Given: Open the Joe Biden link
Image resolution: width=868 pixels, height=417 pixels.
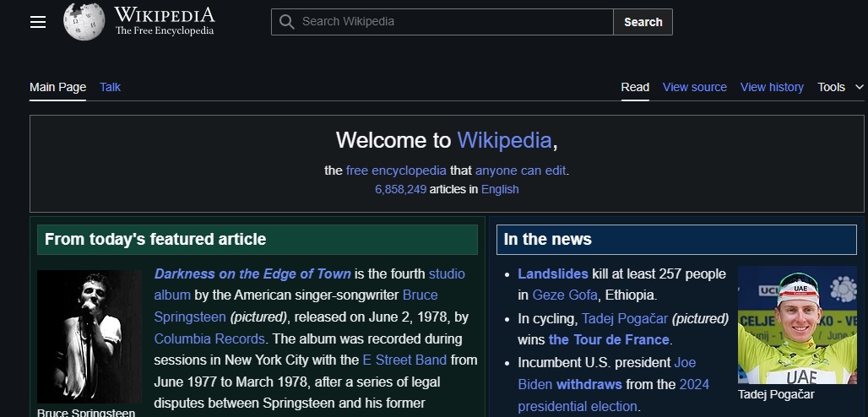Looking at the screenshot, I should (607, 373).
